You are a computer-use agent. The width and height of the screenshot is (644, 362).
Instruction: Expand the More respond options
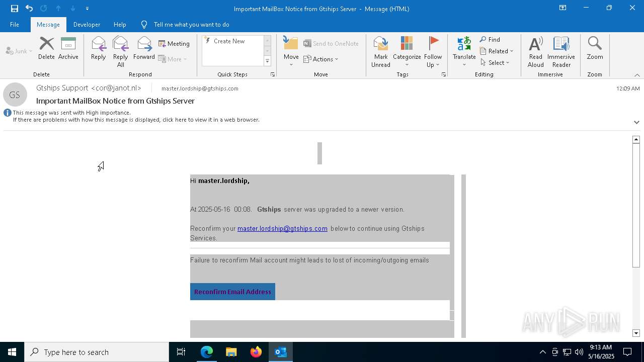pos(173,59)
